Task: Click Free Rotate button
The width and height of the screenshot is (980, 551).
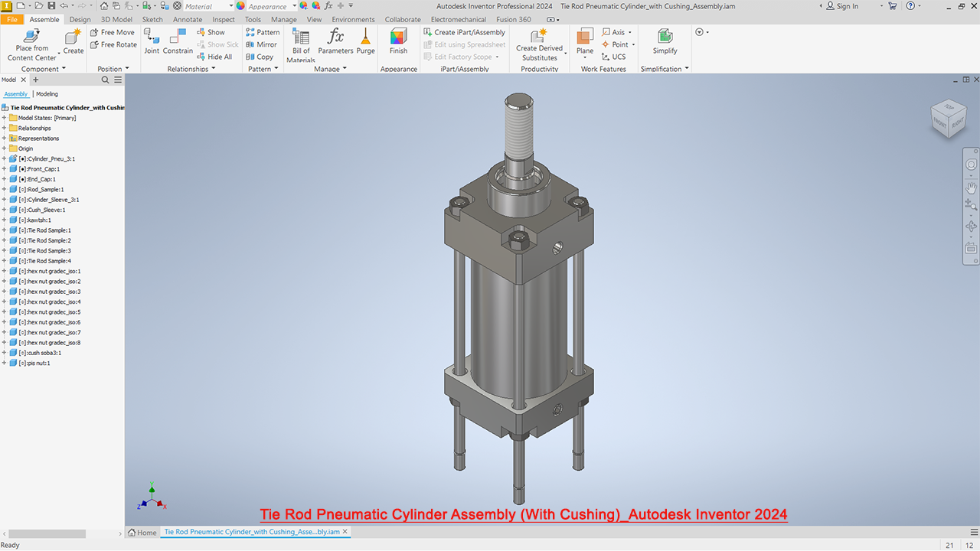Action: click(113, 44)
